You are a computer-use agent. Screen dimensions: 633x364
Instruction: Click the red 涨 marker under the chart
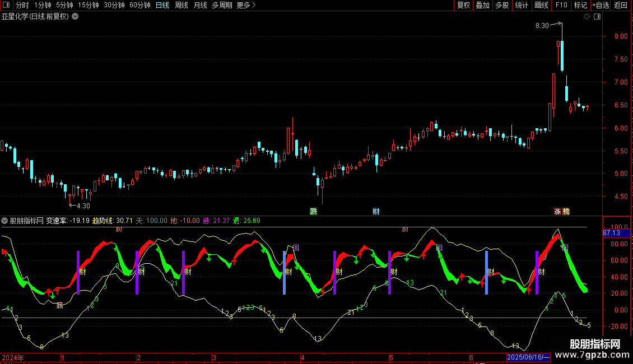pyautogui.click(x=557, y=212)
